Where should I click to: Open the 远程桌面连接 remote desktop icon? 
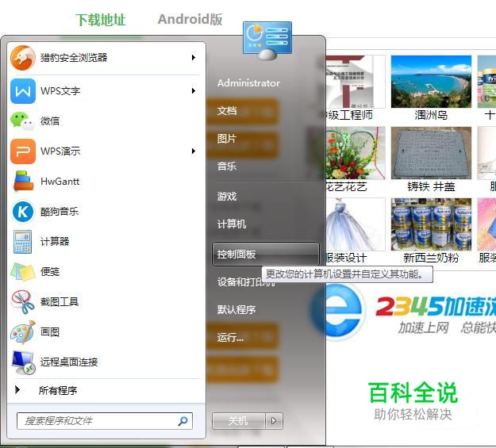click(x=23, y=362)
